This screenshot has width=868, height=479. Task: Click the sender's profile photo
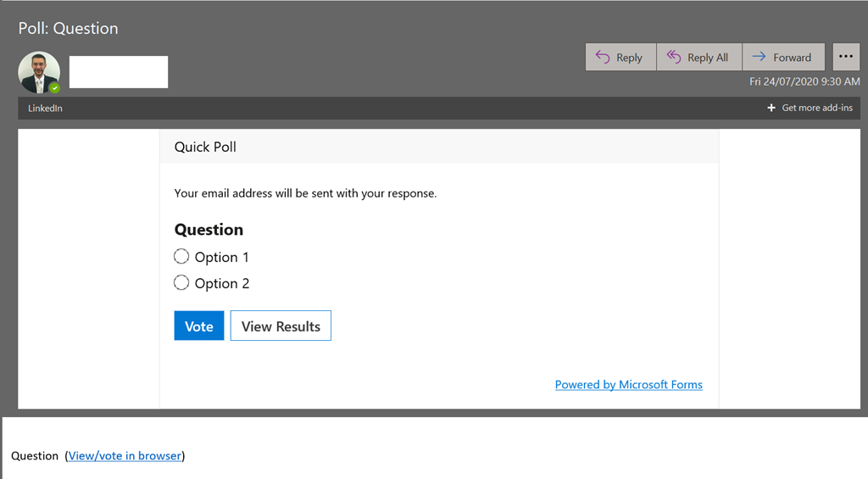pos(39,72)
